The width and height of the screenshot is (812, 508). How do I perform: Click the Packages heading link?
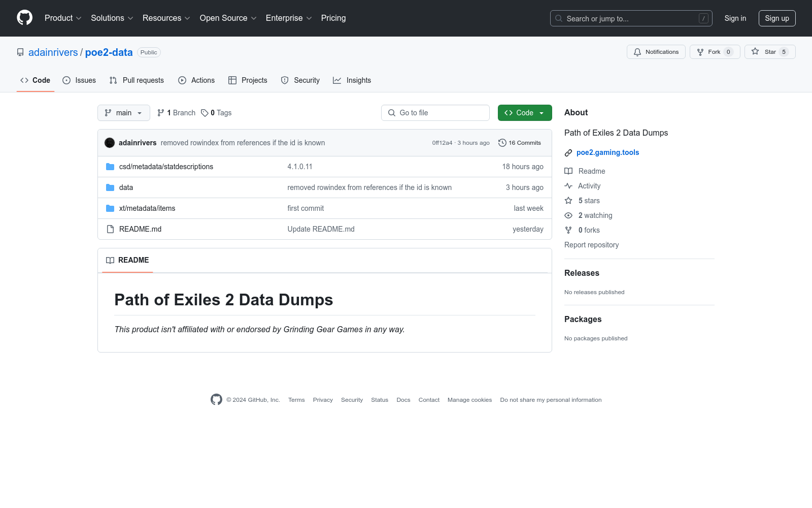coord(583,319)
